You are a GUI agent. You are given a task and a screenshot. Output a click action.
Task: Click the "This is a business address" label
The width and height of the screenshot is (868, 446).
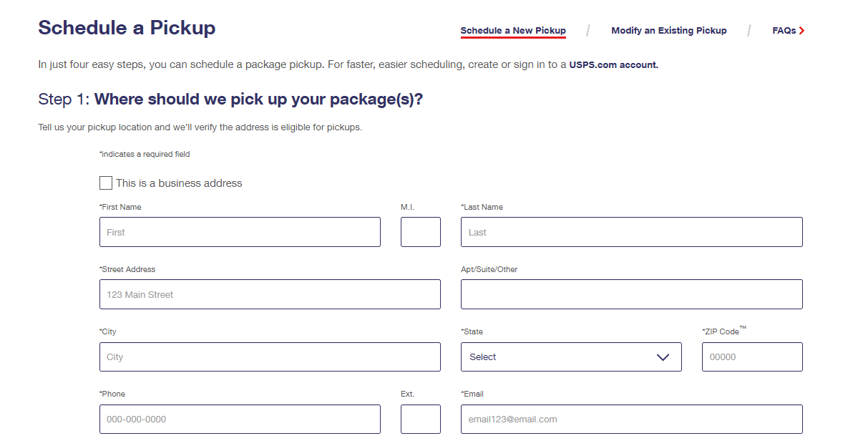[179, 183]
